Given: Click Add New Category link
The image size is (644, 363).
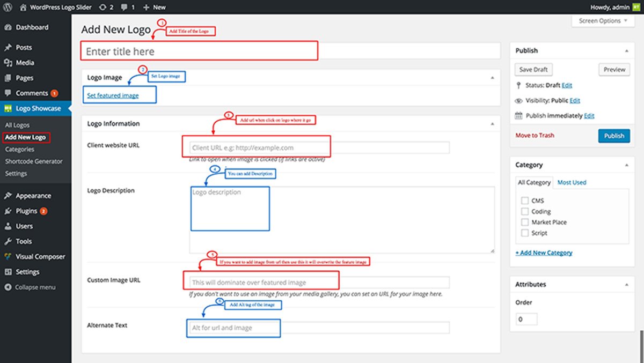Looking at the screenshot, I should (x=544, y=253).
